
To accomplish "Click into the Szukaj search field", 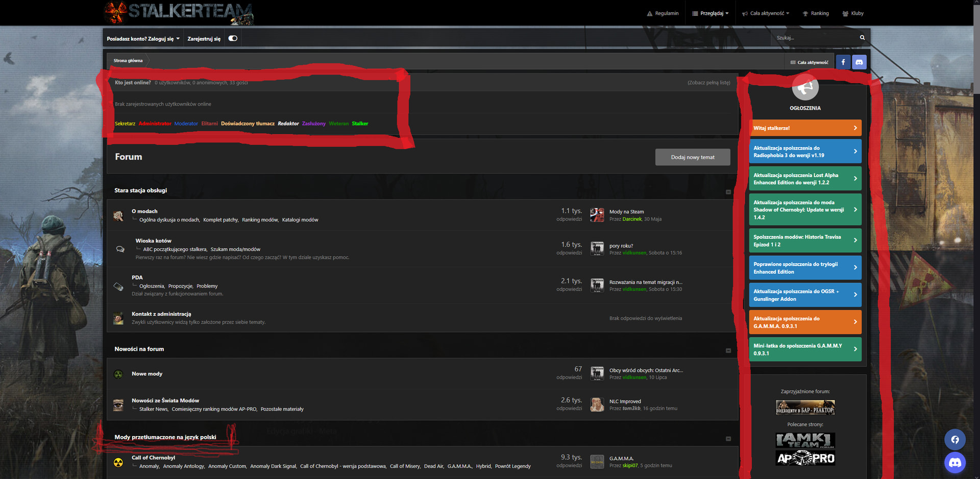I will tap(814, 38).
